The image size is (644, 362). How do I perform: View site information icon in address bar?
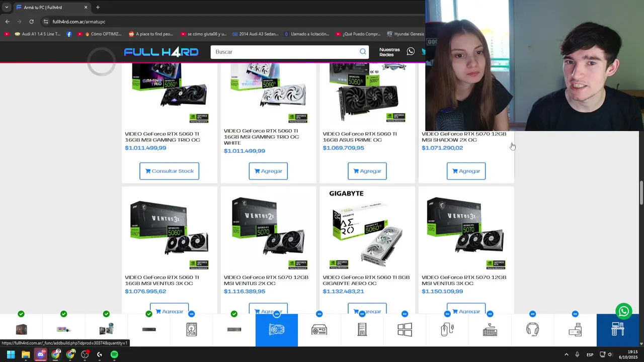click(45, 22)
